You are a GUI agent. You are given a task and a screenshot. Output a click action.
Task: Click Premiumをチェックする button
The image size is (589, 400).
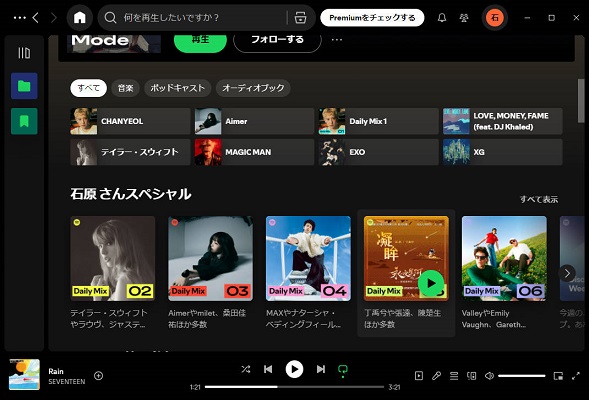pyautogui.click(x=372, y=18)
